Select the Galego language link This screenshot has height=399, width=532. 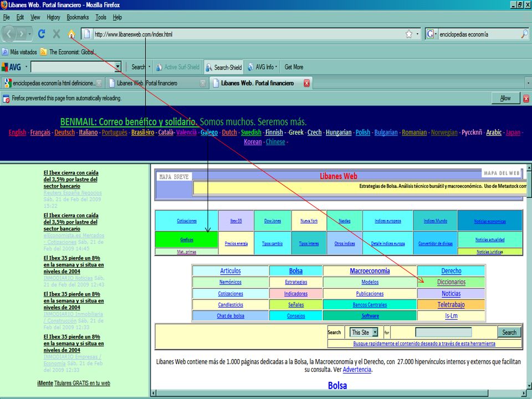click(209, 132)
